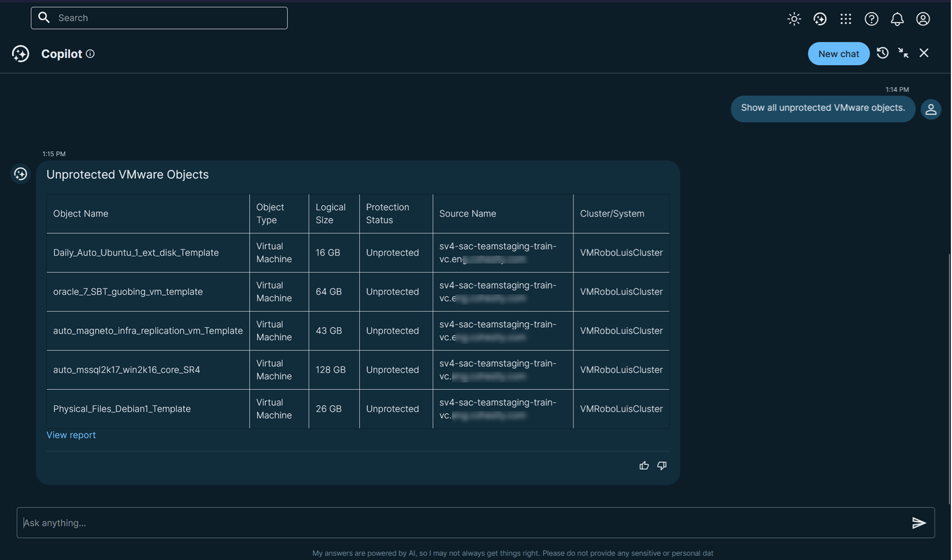Thumbs down the Copilot response
Viewport: 952px width, 560px height.
(x=662, y=466)
